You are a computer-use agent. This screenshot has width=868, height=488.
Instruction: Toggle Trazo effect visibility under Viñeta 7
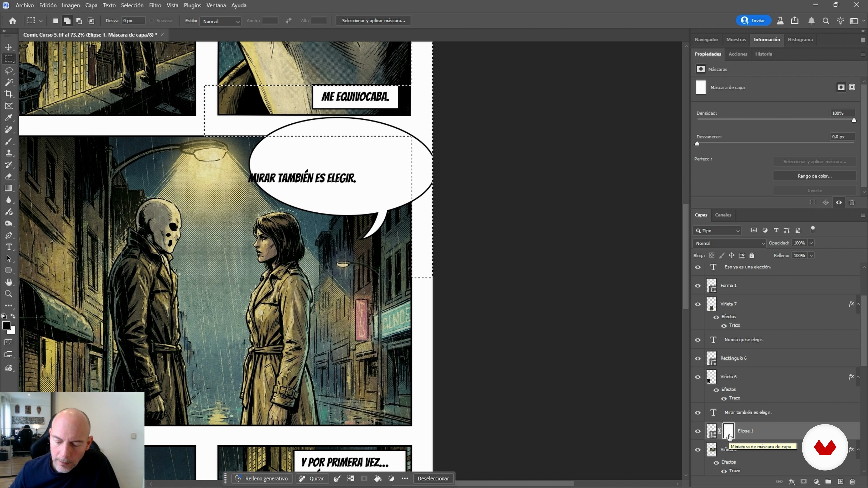(724, 326)
